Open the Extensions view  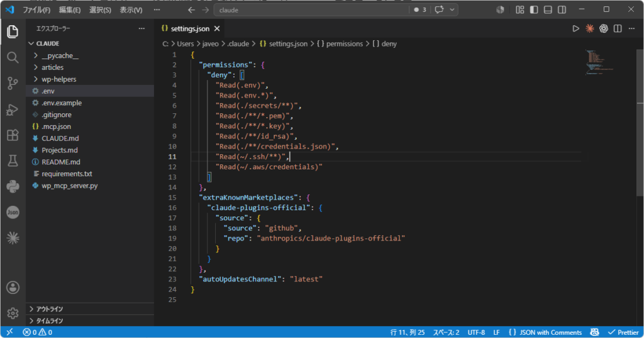pos(13,135)
